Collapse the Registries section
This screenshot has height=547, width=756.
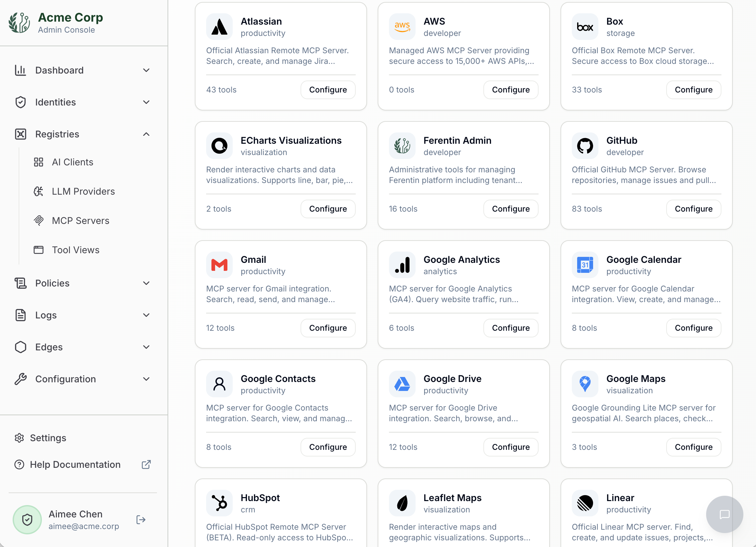tap(146, 134)
